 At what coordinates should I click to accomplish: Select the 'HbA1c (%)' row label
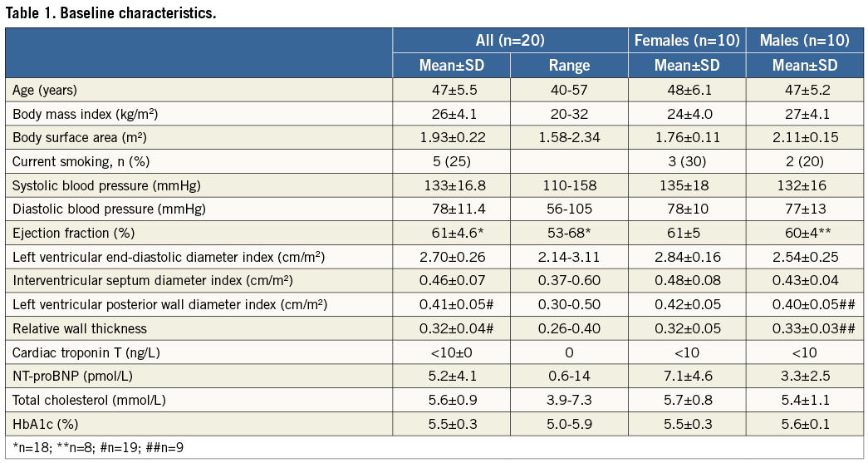[46, 424]
